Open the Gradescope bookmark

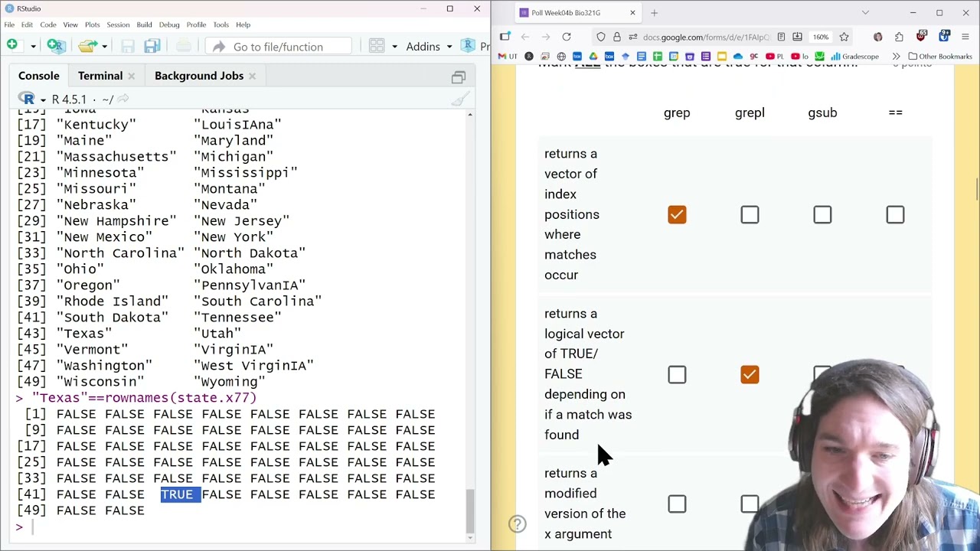[855, 57]
